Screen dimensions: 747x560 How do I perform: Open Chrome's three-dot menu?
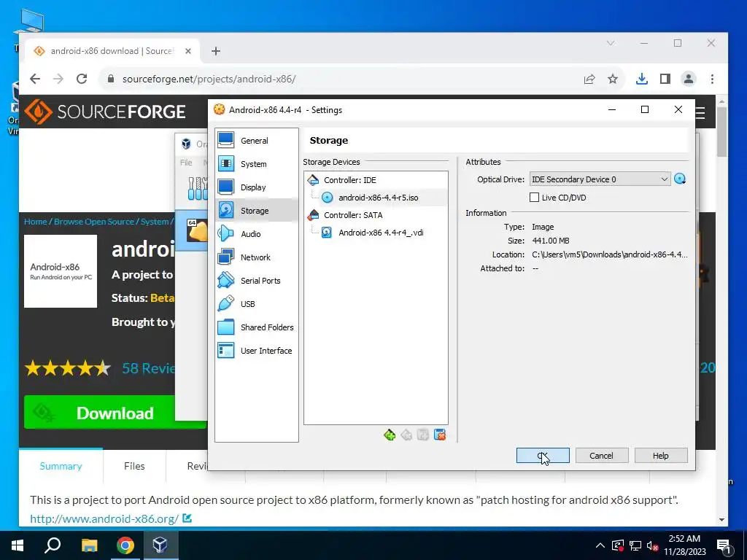712,79
